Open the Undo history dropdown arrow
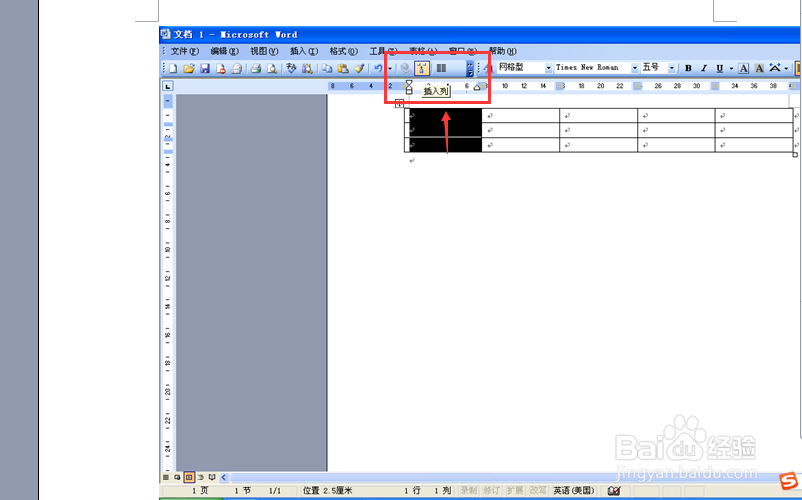The width and height of the screenshot is (802, 500). click(389, 68)
